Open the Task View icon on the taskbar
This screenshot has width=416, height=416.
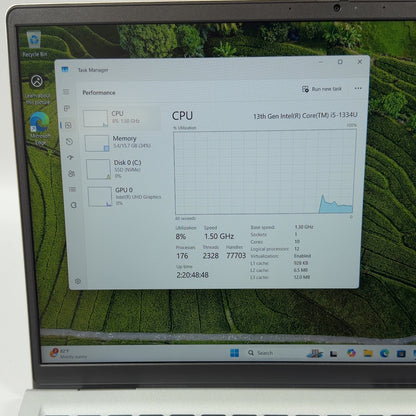coord(333,353)
